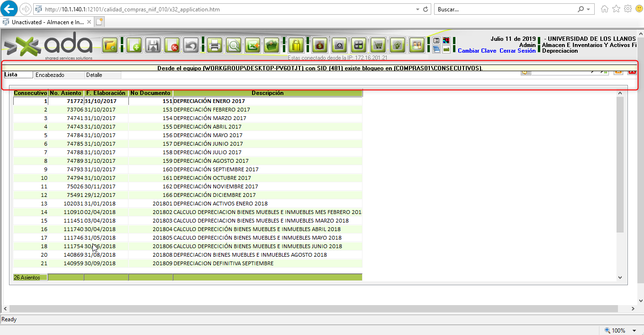Click the export to Excel icon

pyautogui.click(x=253, y=46)
